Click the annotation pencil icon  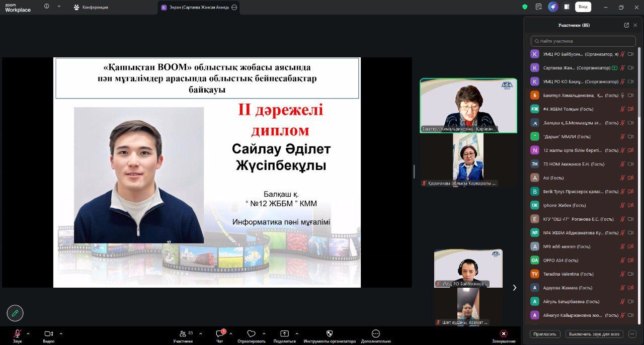tap(15, 313)
